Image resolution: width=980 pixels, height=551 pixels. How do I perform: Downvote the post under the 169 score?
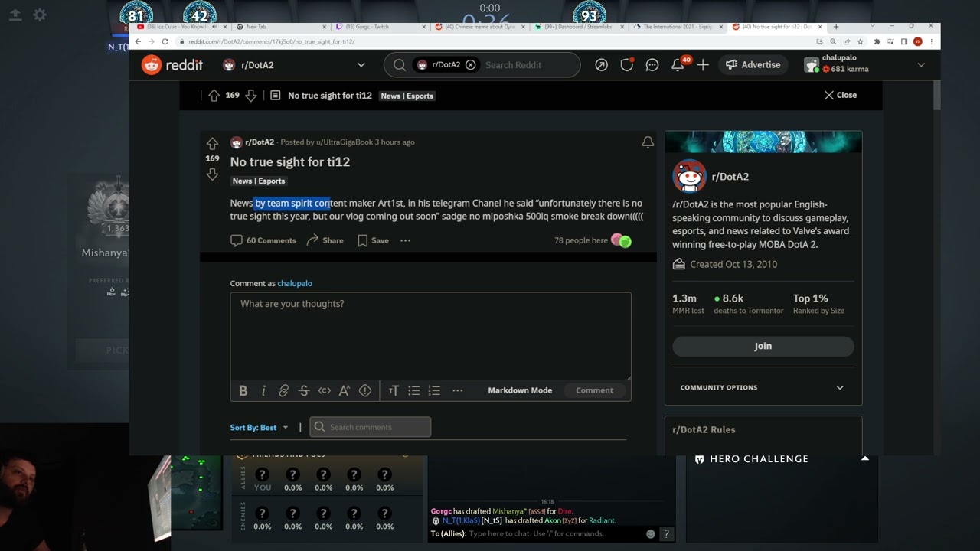212,174
